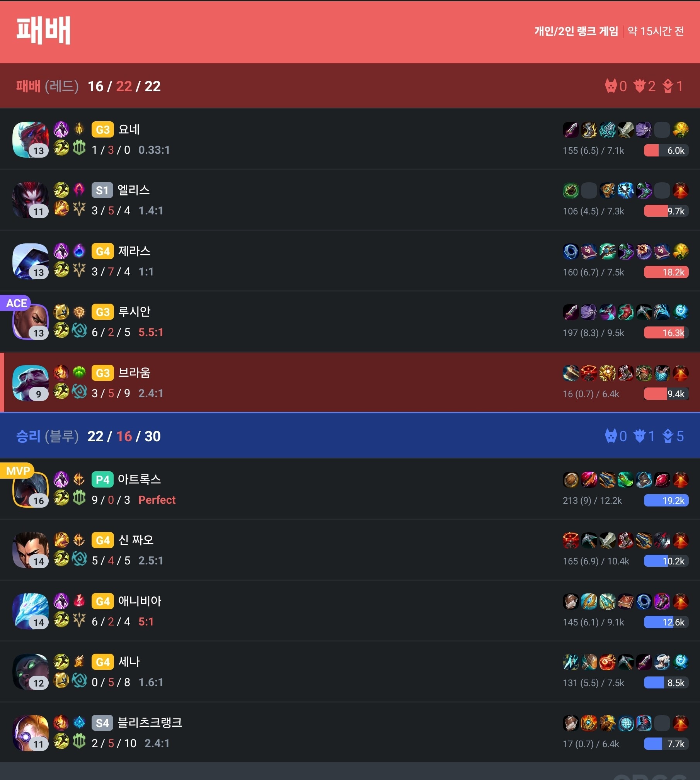Click the red team baron kill icon
Image resolution: width=700 pixels, height=780 pixels.
(610, 86)
